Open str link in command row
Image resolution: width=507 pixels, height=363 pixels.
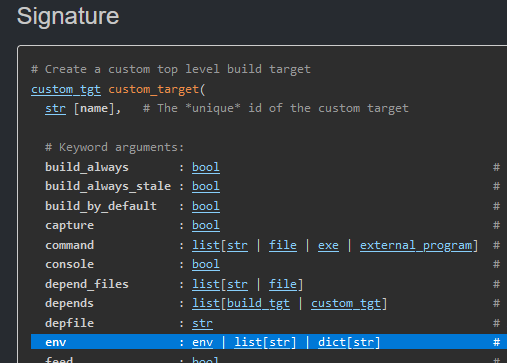tap(237, 245)
